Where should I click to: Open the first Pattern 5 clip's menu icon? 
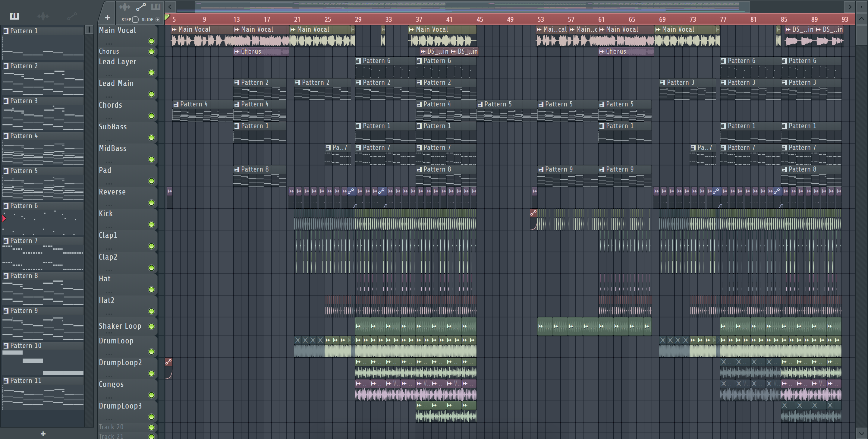click(480, 104)
